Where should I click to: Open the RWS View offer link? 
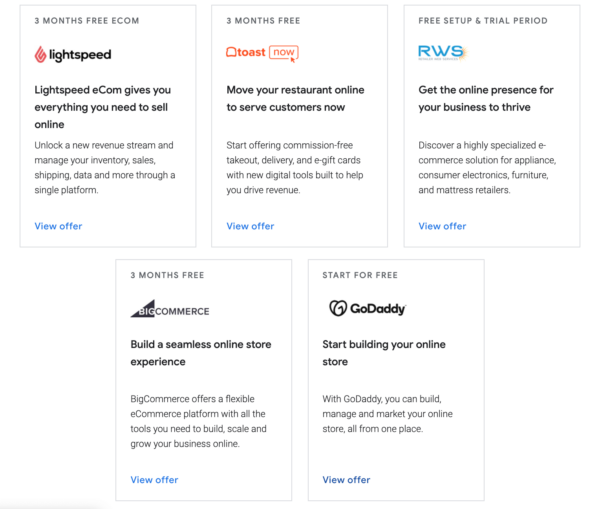click(442, 226)
